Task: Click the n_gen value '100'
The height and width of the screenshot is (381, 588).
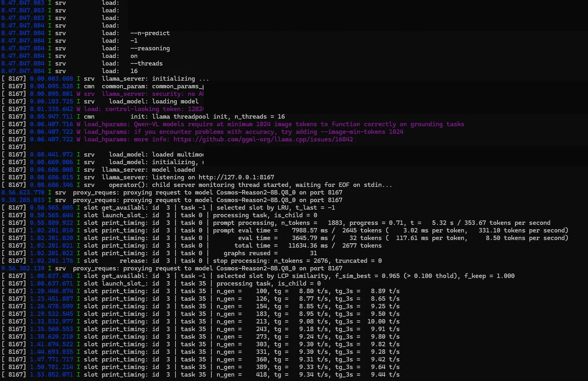Action: pyautogui.click(x=262, y=291)
